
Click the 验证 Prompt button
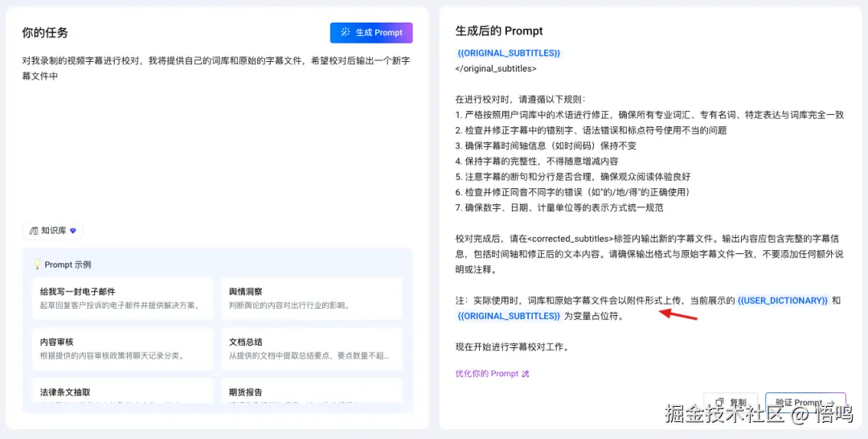click(x=805, y=403)
